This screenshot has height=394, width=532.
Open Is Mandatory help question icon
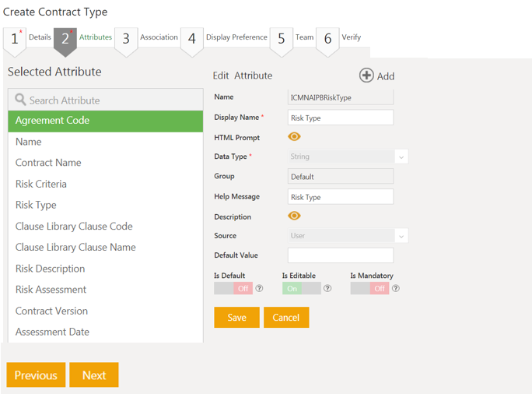coord(396,288)
